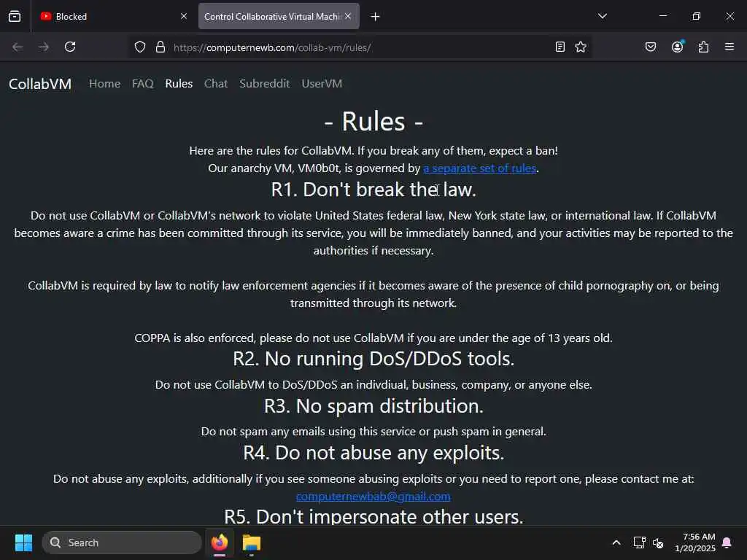Go forward one page
Screen dimensions: 747x560
pos(43,47)
